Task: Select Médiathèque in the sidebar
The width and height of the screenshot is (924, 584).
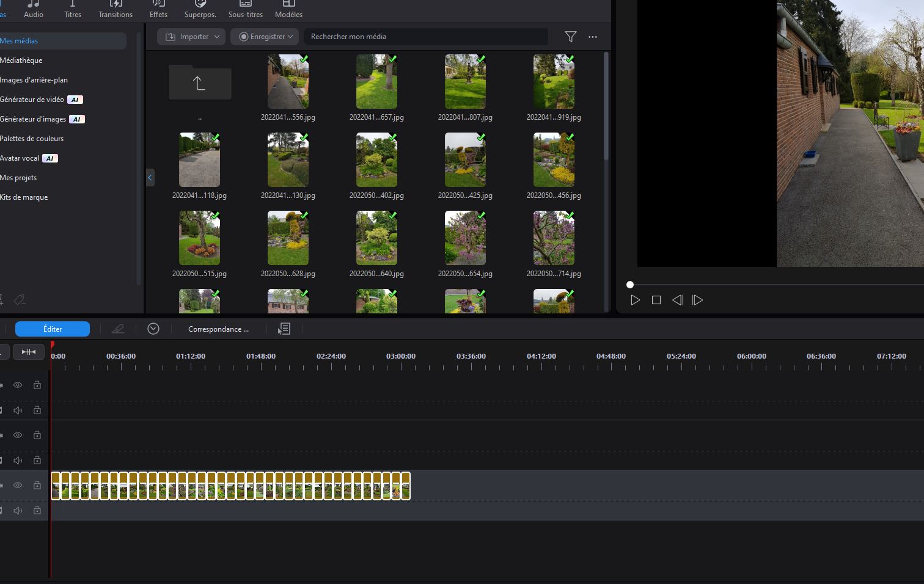Action: (x=21, y=60)
